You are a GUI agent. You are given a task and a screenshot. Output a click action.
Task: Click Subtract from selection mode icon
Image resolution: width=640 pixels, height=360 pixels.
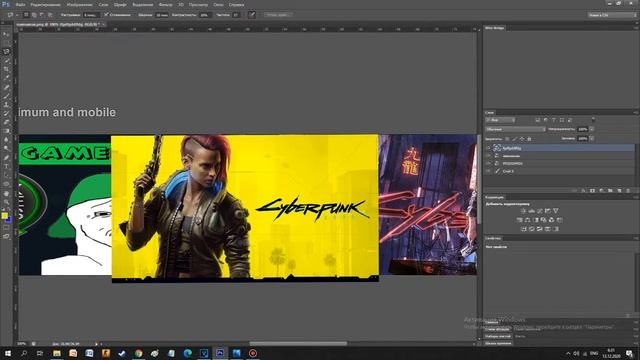tap(42, 15)
